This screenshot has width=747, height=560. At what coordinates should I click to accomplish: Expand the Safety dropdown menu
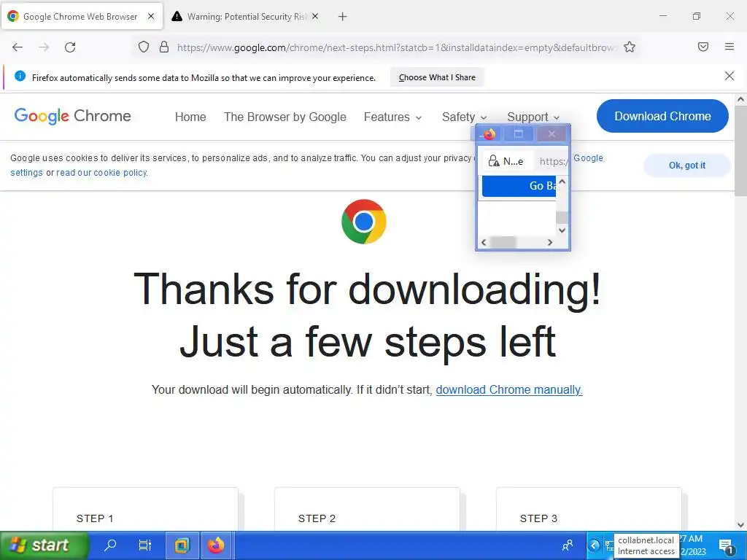[x=464, y=117]
